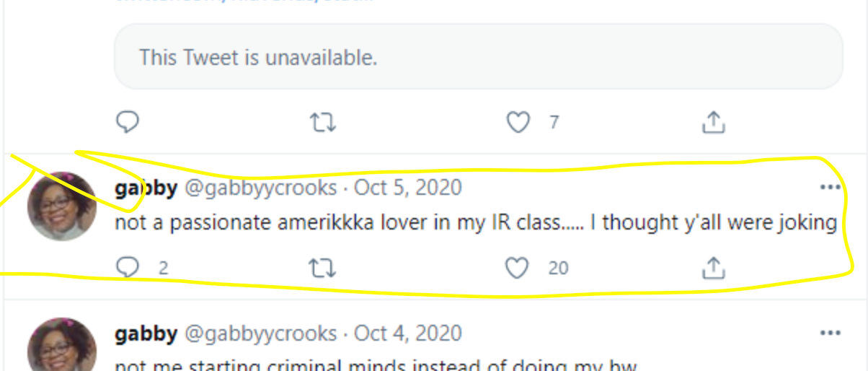Share gabby's Oct 5, 2020 tweet
Image resolution: width=868 pixels, height=371 pixels.
(x=713, y=269)
